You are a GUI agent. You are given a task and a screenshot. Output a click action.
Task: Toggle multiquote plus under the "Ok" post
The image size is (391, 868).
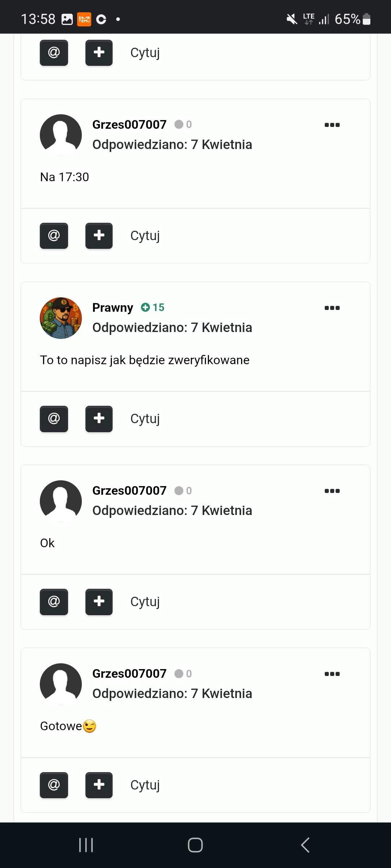pos(99,602)
